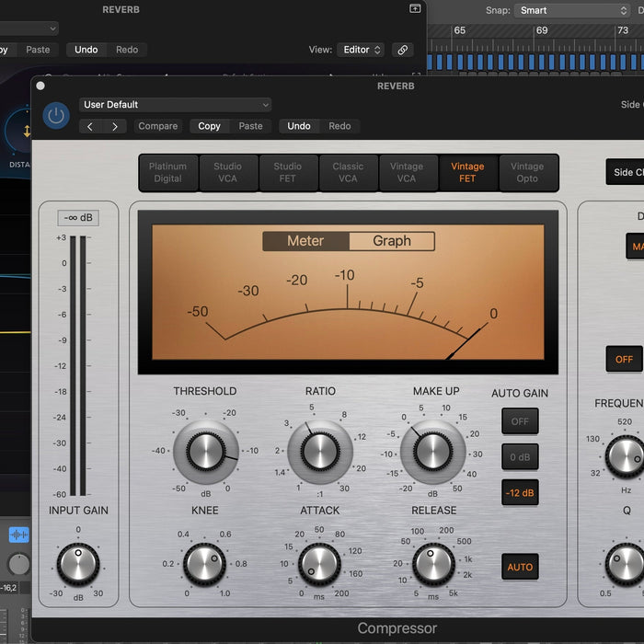Select the Studio VCA compressor model

coord(227,173)
